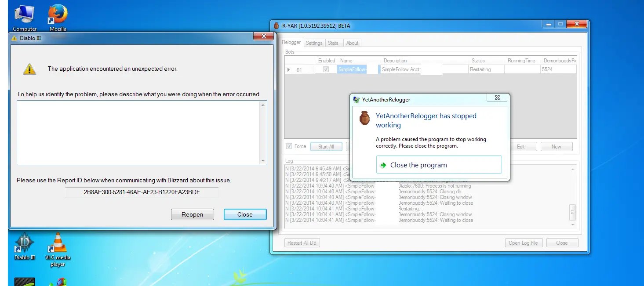644x286 pixels.
Task: Click the description box scrollbar up arrow
Action: tap(263, 105)
